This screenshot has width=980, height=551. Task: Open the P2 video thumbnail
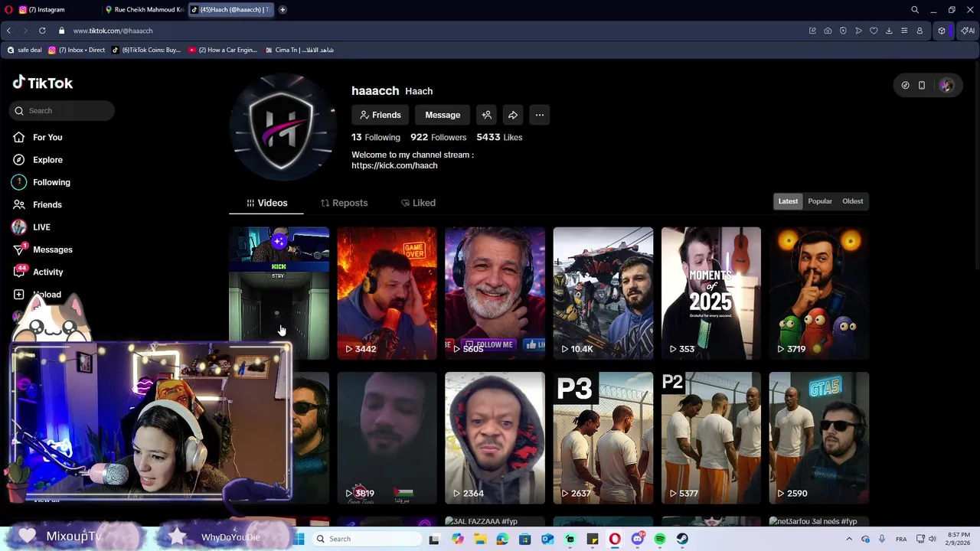(711, 438)
